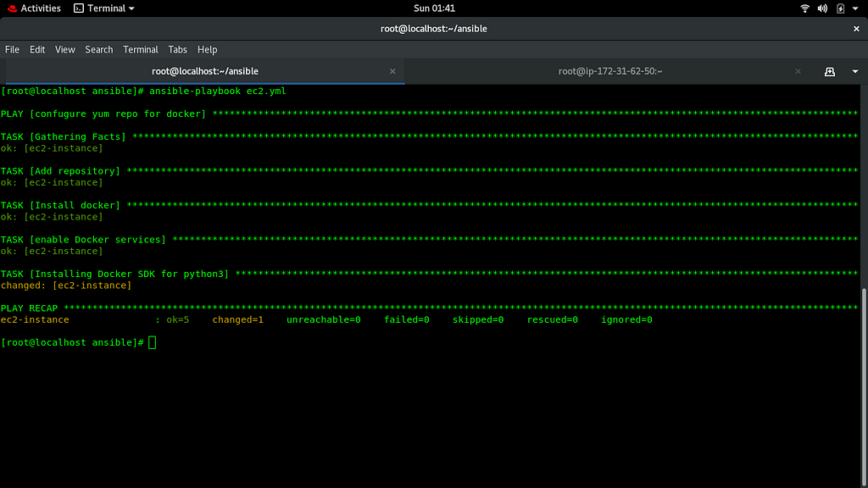Click the Wi-Fi status icon
This screenshot has width=868, height=488.
point(805,8)
